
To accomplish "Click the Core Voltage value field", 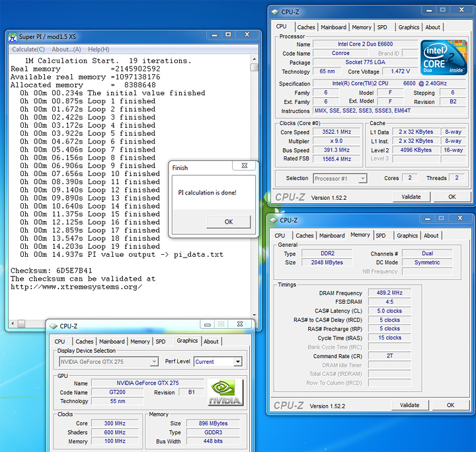I will tap(399, 71).
